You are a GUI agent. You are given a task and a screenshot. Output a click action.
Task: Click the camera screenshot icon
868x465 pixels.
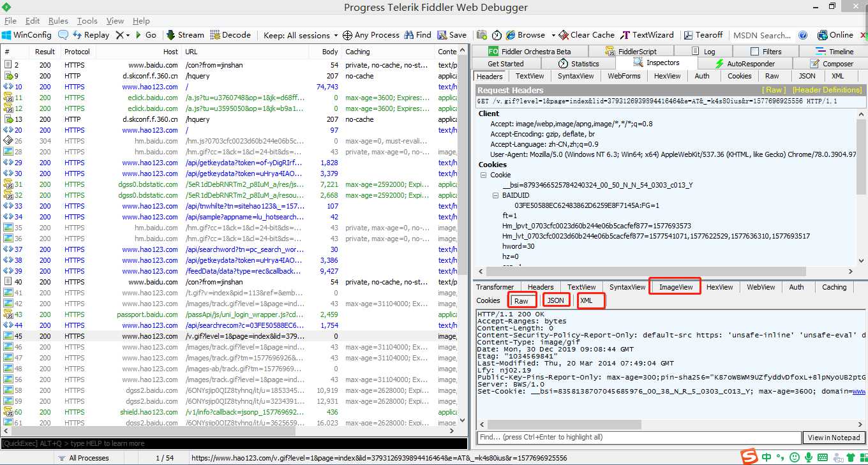click(481, 35)
